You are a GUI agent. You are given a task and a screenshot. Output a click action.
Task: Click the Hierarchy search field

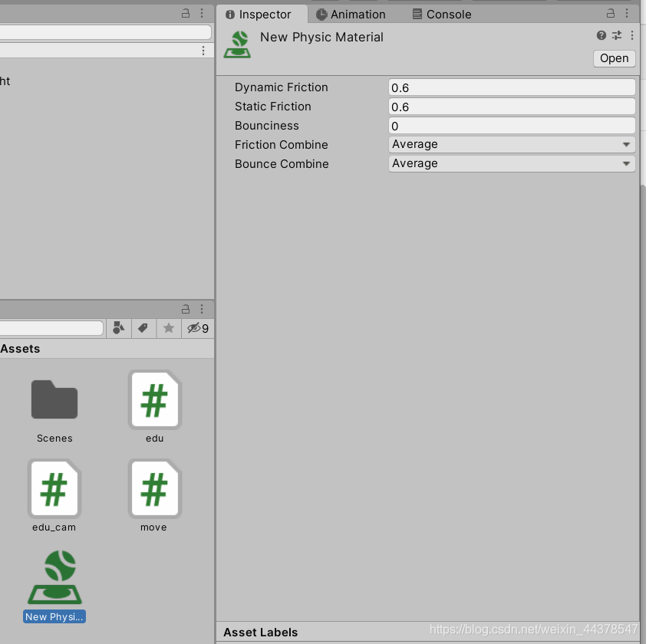[x=105, y=32]
